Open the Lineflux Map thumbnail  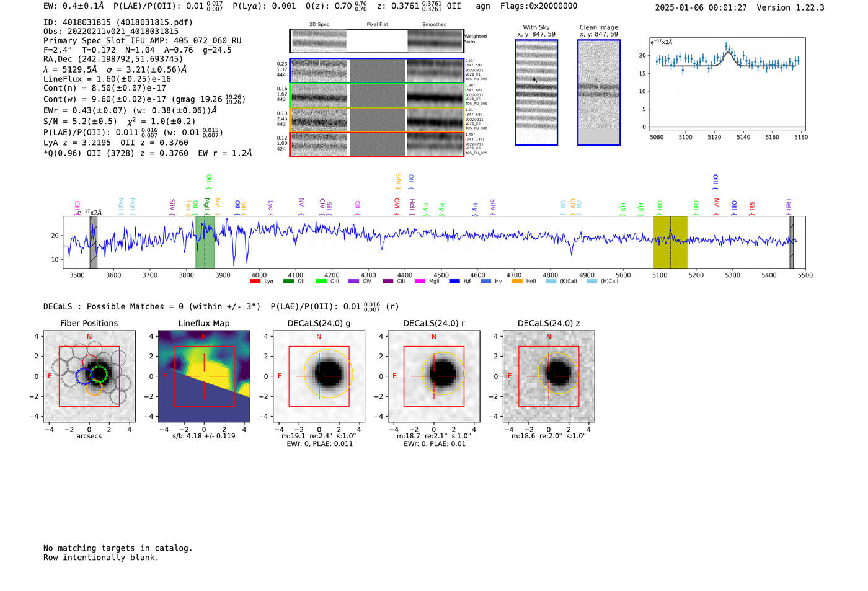pos(204,376)
